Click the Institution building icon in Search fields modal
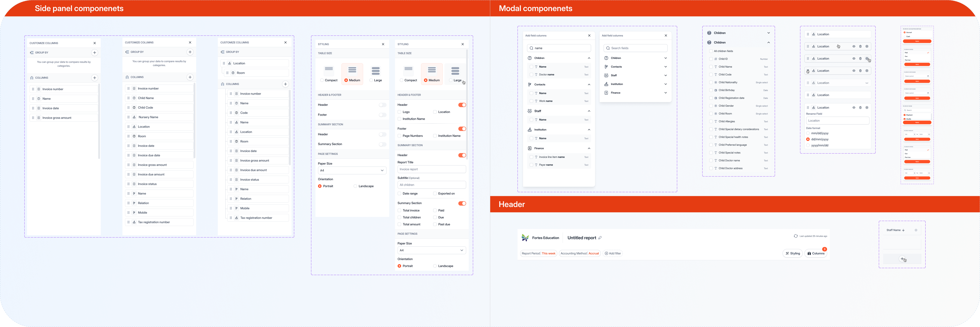The image size is (980, 327). click(x=606, y=84)
